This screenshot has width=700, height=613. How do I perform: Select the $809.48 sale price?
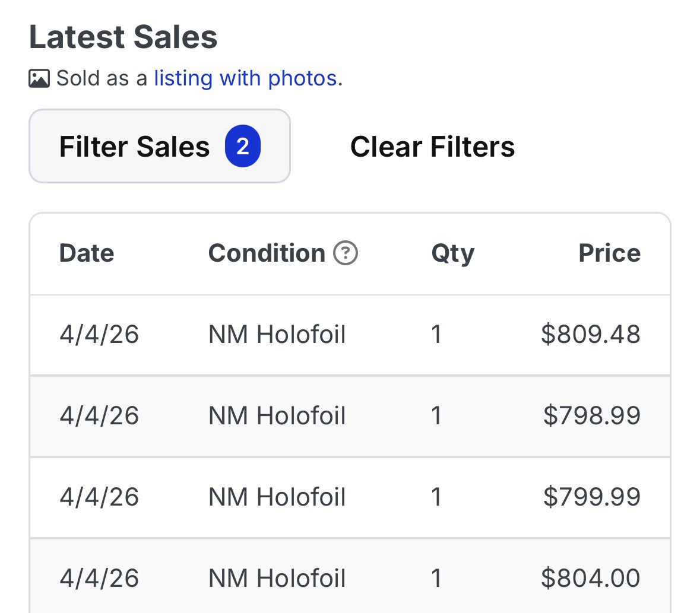point(590,335)
